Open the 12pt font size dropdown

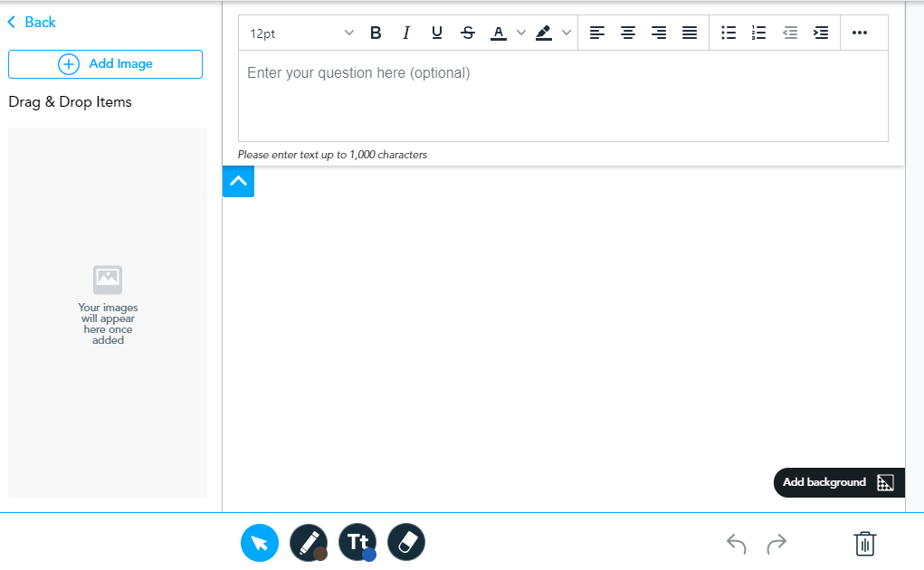pos(301,33)
